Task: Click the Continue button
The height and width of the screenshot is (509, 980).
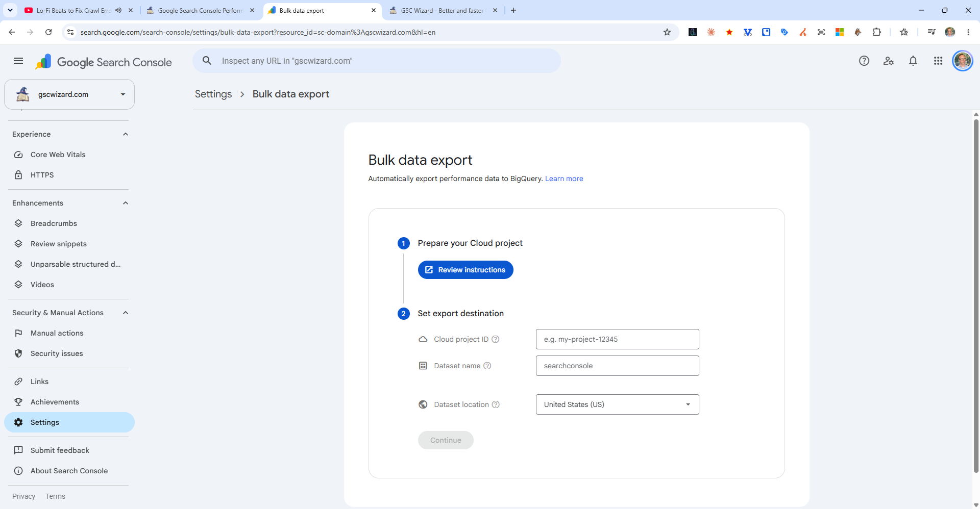Action: [x=446, y=440]
